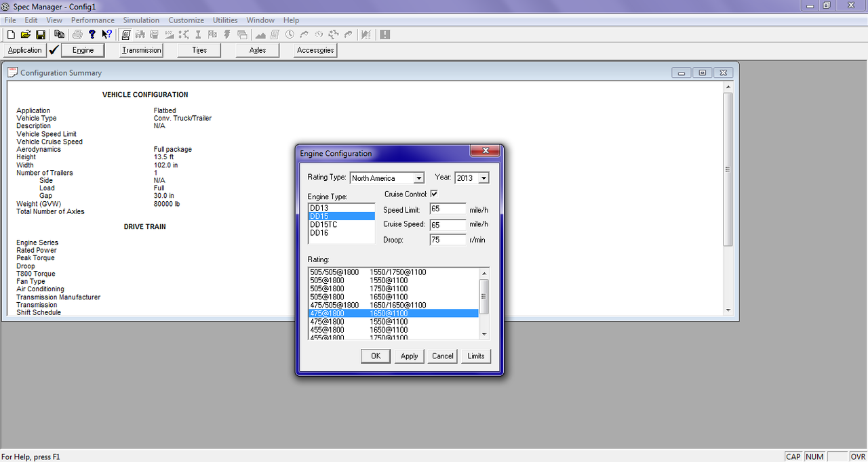Select DD15TC engine type
868x462 pixels.
coord(341,224)
